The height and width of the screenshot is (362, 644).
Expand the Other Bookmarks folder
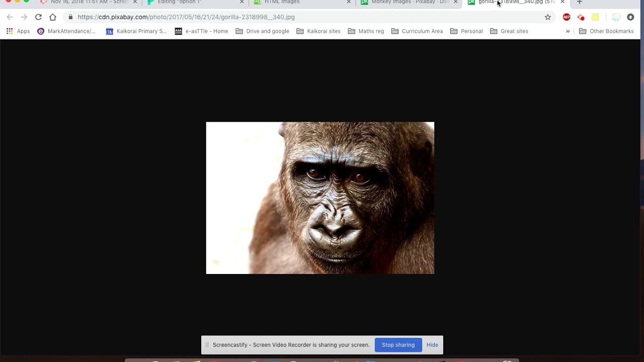[x=606, y=31]
